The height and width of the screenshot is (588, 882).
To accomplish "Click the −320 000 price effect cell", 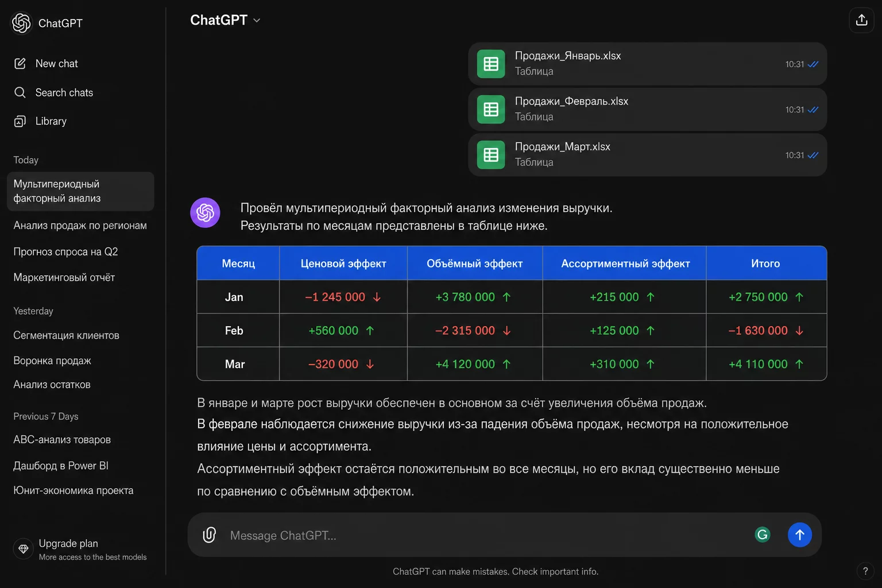I will click(343, 364).
